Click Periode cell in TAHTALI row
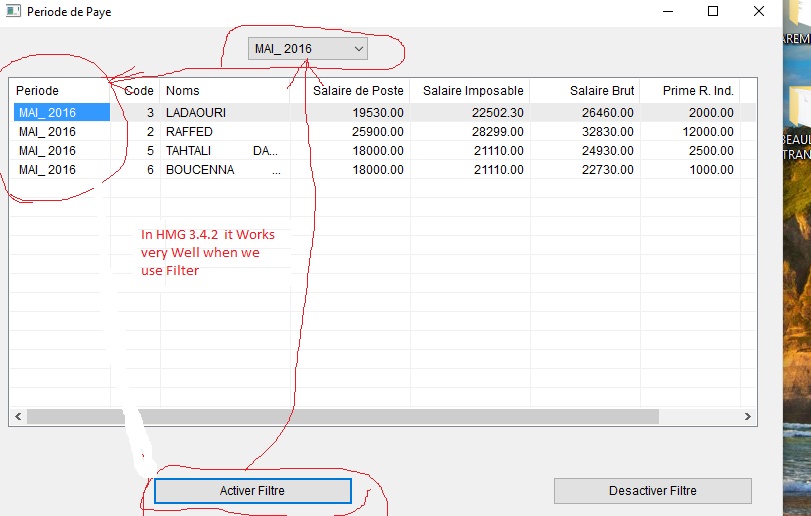Image resolution: width=811 pixels, height=516 pixels. point(47,150)
